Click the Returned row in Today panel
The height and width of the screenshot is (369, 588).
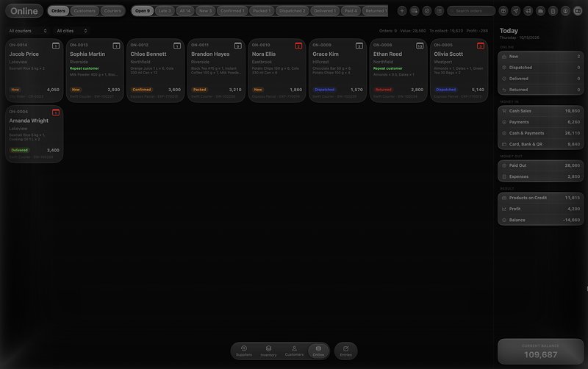(x=540, y=90)
